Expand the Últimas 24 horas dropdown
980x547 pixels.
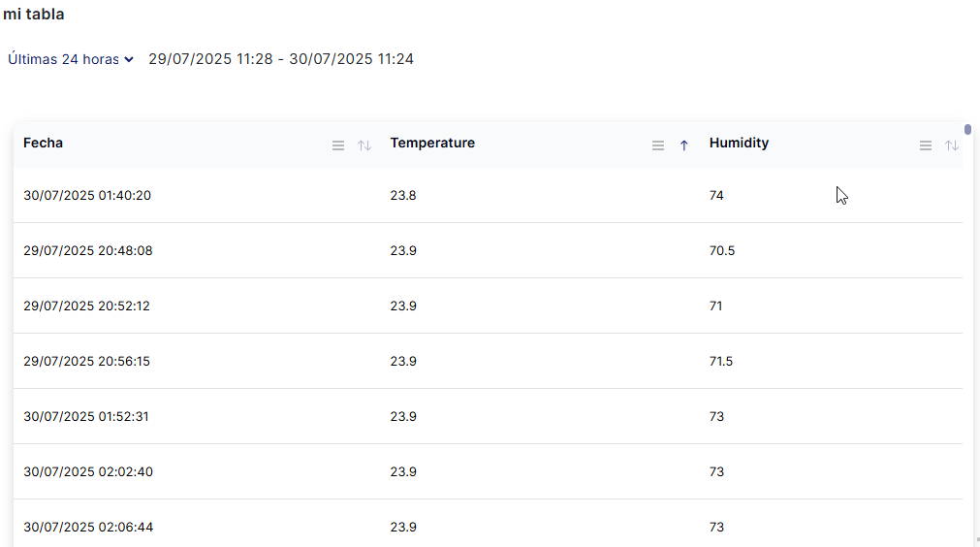click(x=64, y=59)
